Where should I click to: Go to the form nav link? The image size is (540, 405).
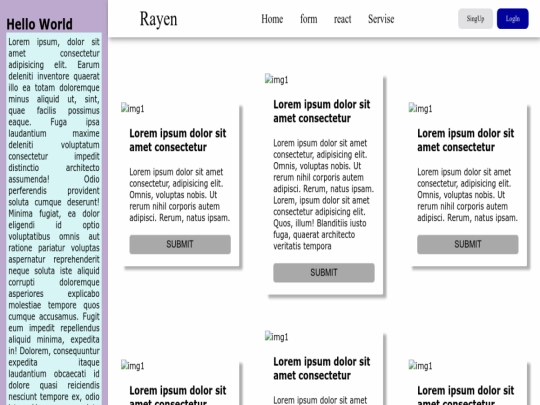pyautogui.click(x=309, y=19)
